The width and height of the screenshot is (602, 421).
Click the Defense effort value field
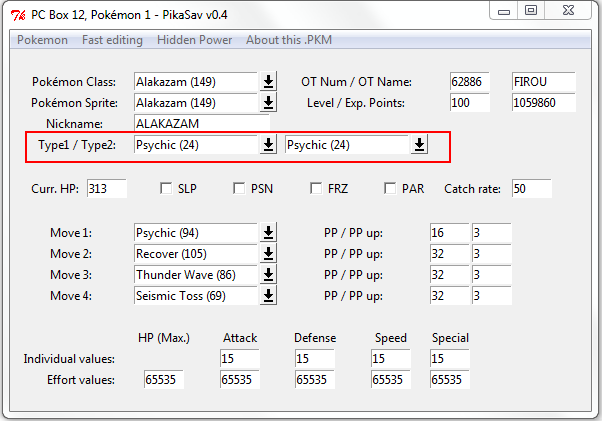pos(315,379)
